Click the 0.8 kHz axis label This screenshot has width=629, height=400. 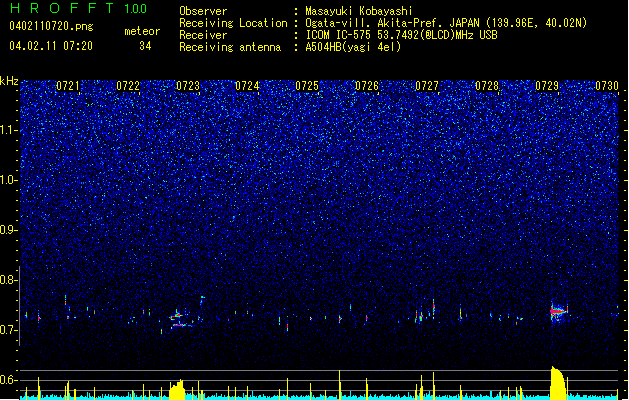point(8,280)
